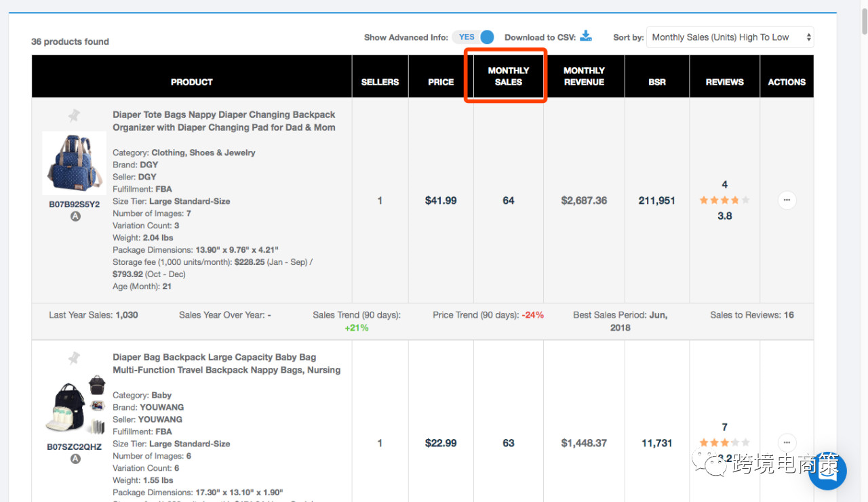Click the Monthly Revenue column header
Screen dimensions: 868x502
pos(584,76)
